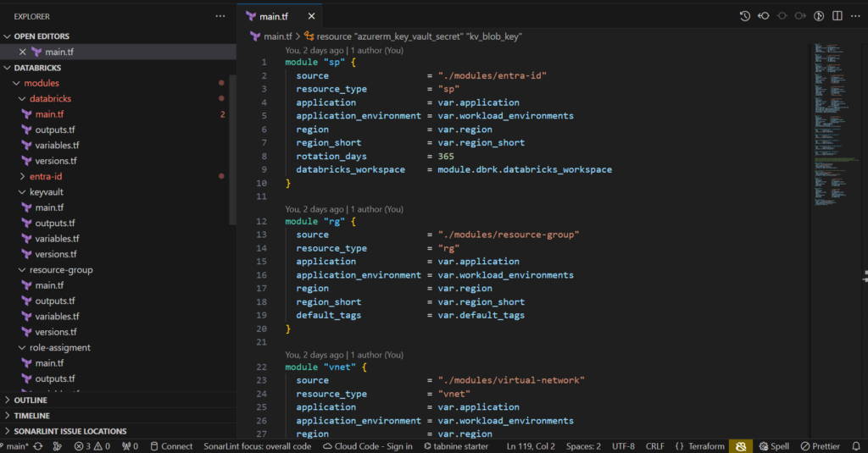Open variables.tf under resource-group folder
Screen dimensions: 868x453
pyautogui.click(x=57, y=316)
